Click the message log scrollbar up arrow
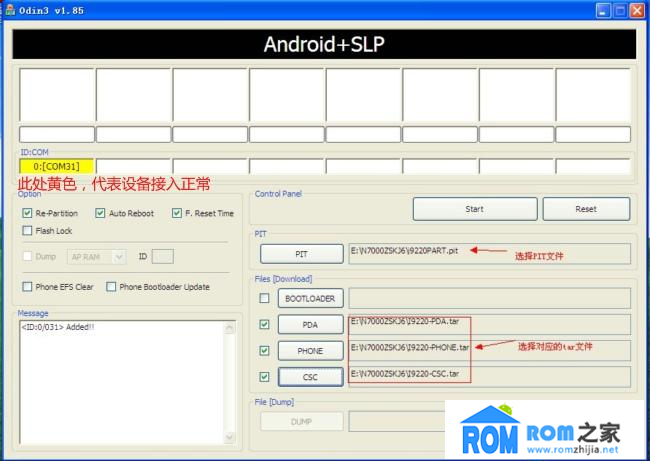This screenshot has width=650, height=461. click(x=229, y=328)
